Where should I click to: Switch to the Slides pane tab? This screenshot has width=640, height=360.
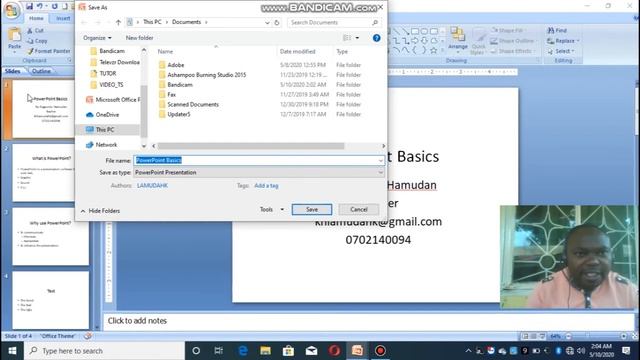tap(13, 71)
